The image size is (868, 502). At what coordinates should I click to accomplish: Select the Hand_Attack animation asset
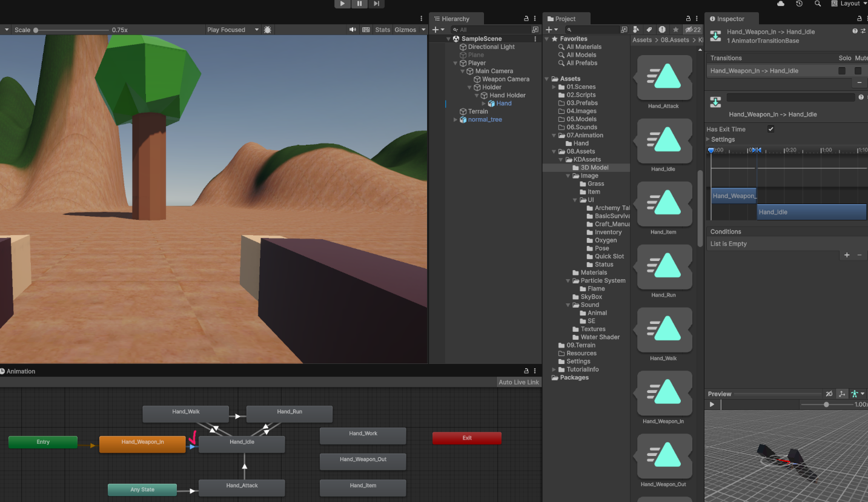[x=663, y=82]
